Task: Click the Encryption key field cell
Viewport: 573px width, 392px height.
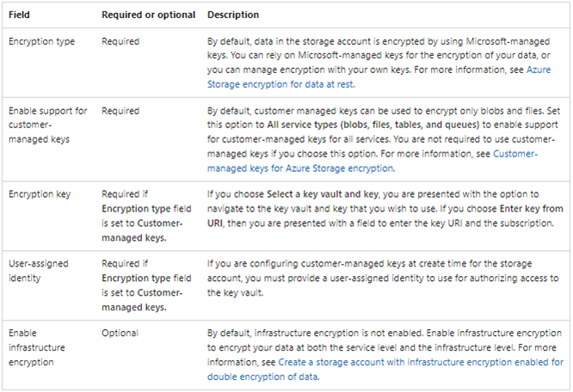Action: click(40, 195)
